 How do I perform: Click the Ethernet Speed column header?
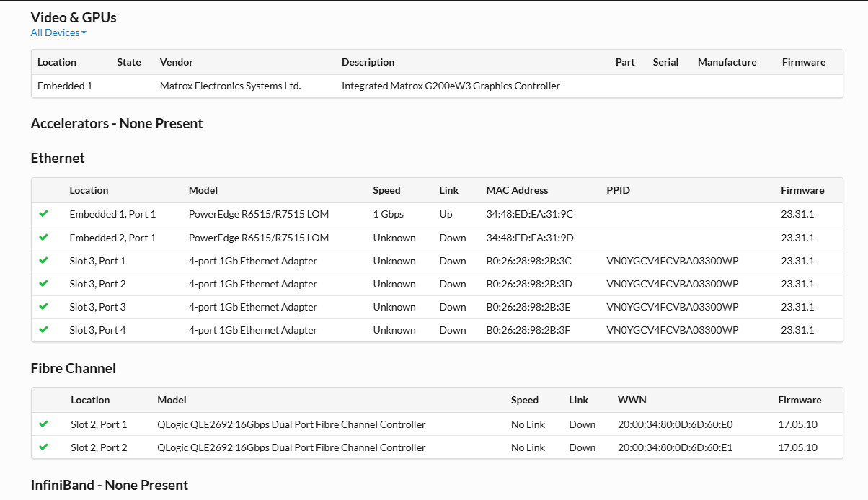[x=386, y=190]
